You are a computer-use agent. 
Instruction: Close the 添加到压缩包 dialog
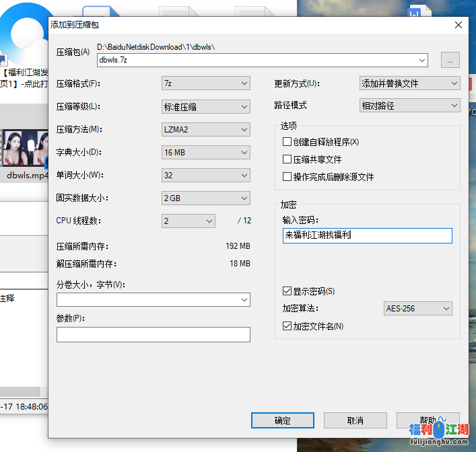[458, 25]
